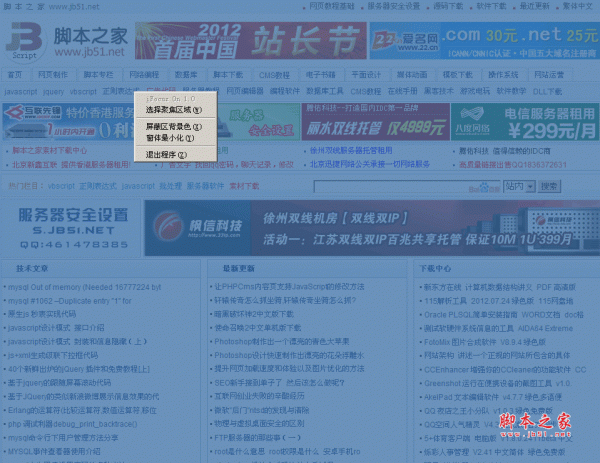The image size is (600, 463).
Task: Open the 平面设计 navigation tab
Action: tap(366, 75)
